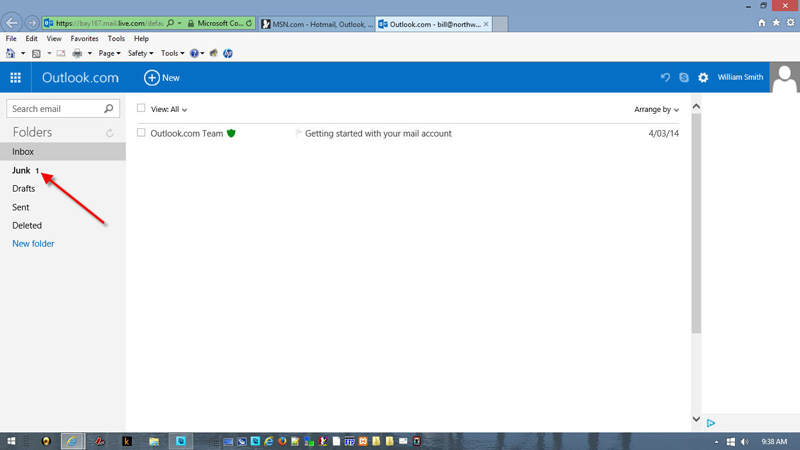The width and height of the screenshot is (800, 450).
Task: Open a new blank browser tab
Action: pyautogui.click(x=500, y=24)
